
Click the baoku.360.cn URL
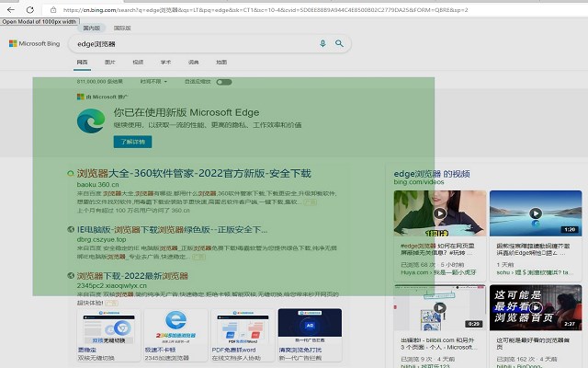[98, 184]
